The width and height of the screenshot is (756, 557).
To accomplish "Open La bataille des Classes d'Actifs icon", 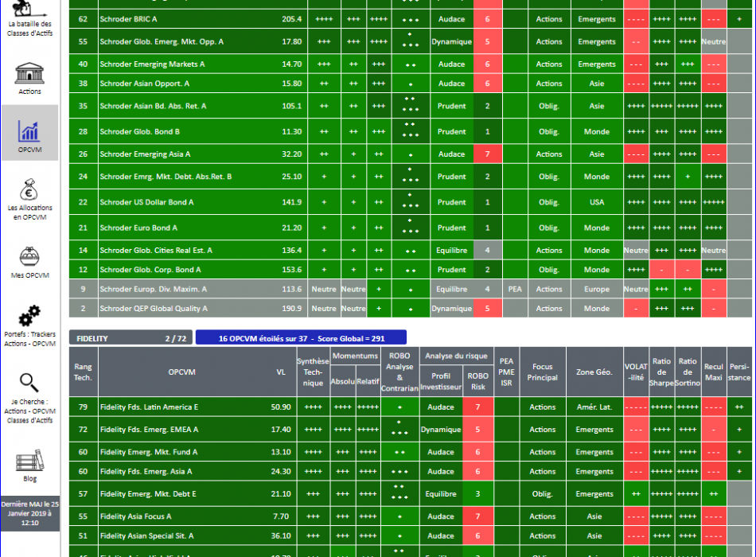I will point(29,8).
